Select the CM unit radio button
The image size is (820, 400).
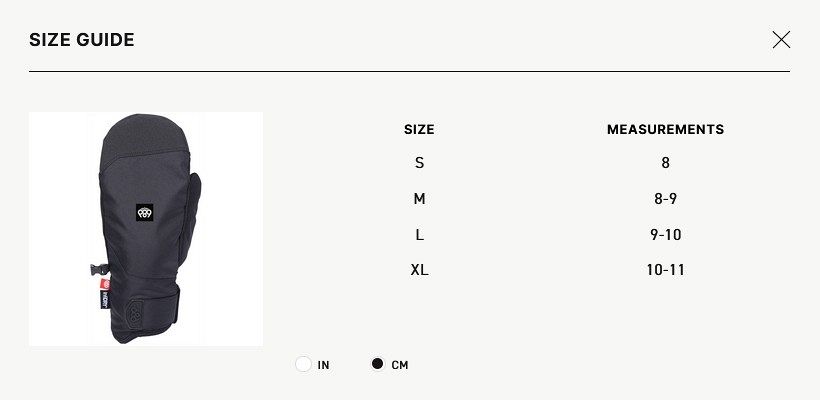pos(377,364)
